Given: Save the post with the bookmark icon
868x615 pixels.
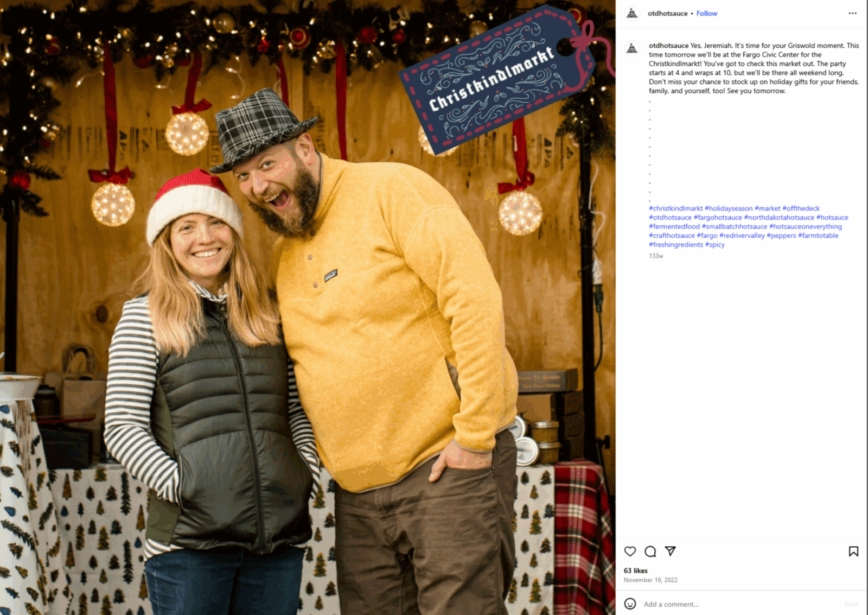Looking at the screenshot, I should pyautogui.click(x=853, y=551).
